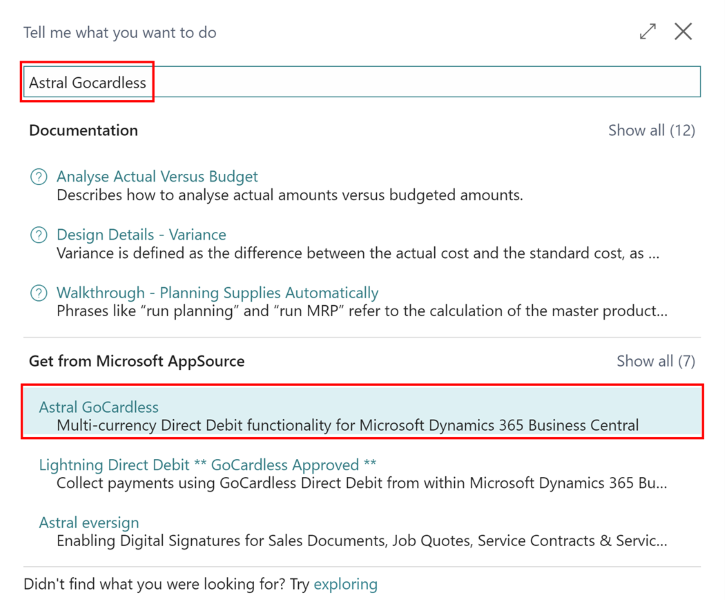725x600 pixels.
Task: Follow the exploring link at the bottom
Action: click(x=346, y=584)
